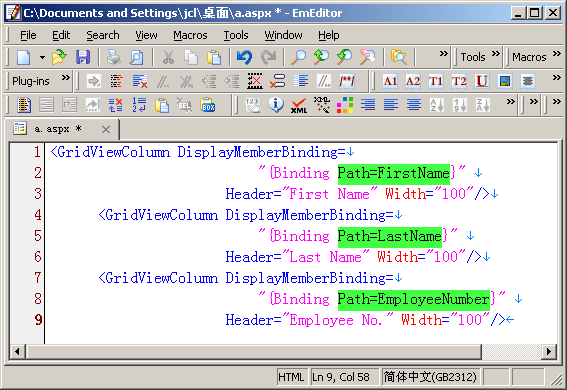The image size is (567, 390).
Task: Click the XML wand icon
Action: 322,105
